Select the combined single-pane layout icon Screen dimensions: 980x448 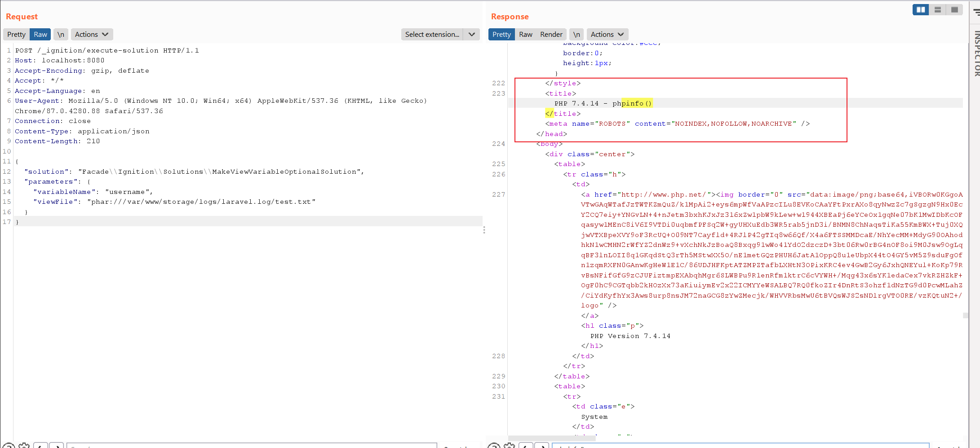[x=954, y=10]
